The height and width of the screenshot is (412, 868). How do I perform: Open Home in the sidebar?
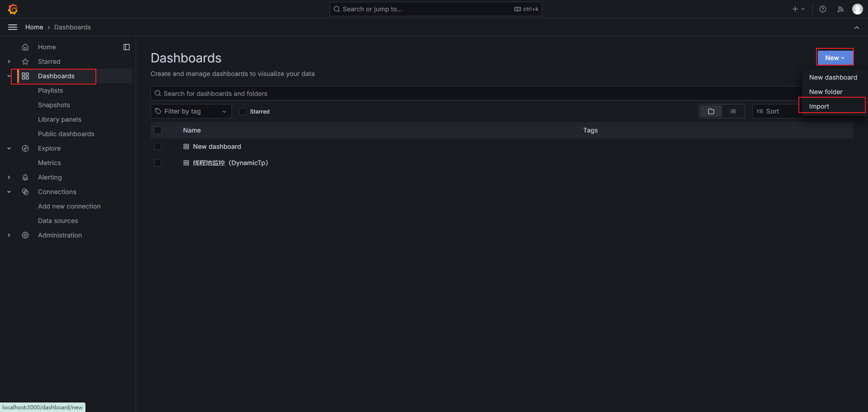47,47
